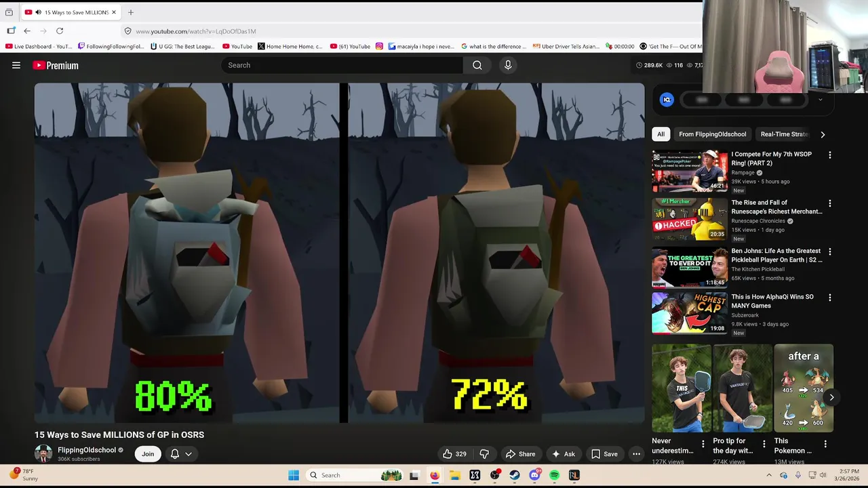
Task: Open options for This Pokemon Short
Action: click(825, 445)
